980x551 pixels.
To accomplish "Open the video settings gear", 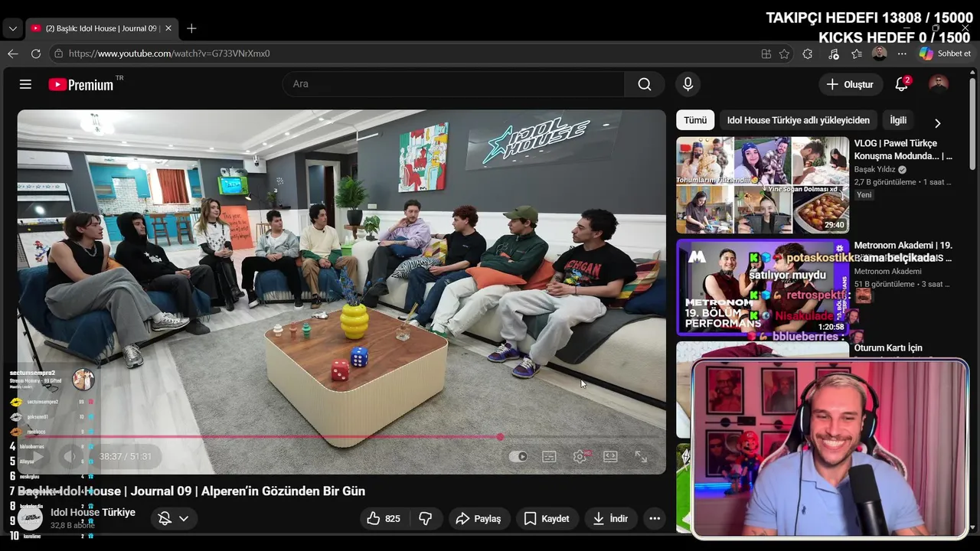I will [580, 456].
